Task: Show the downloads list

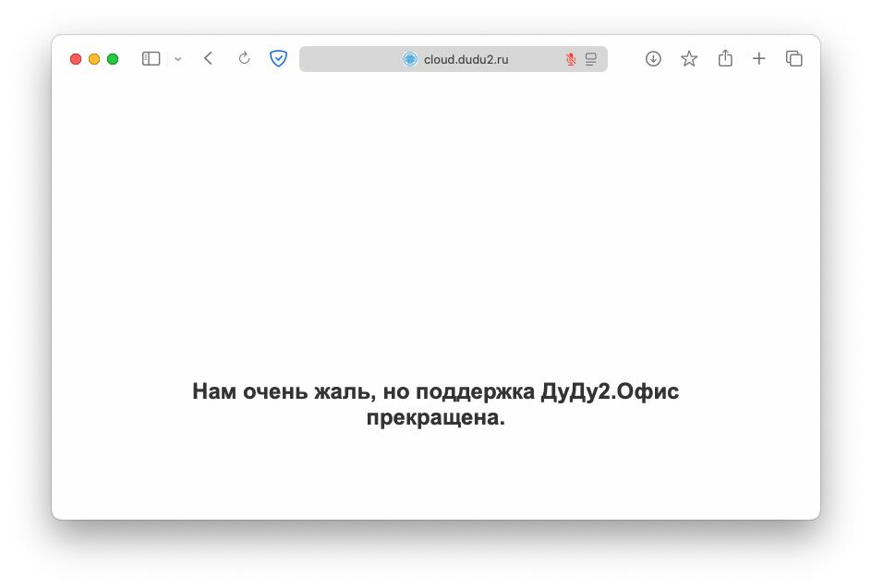Action: pyautogui.click(x=653, y=59)
